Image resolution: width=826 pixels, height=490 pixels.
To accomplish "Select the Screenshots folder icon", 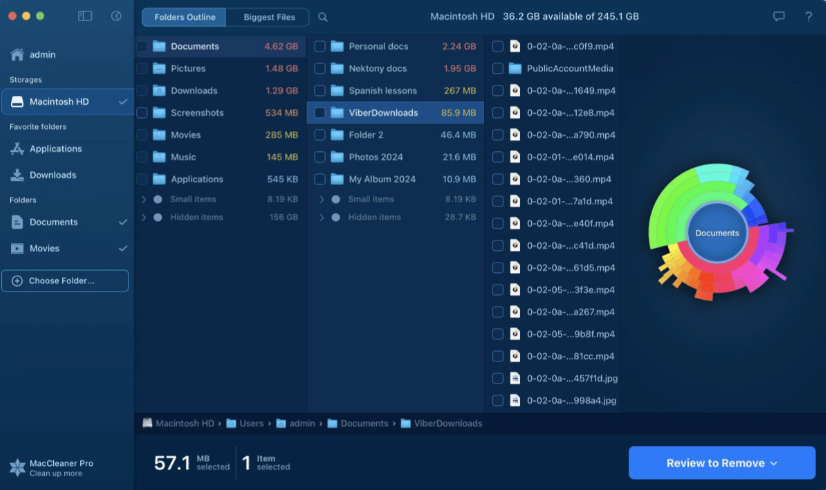I will [x=159, y=113].
